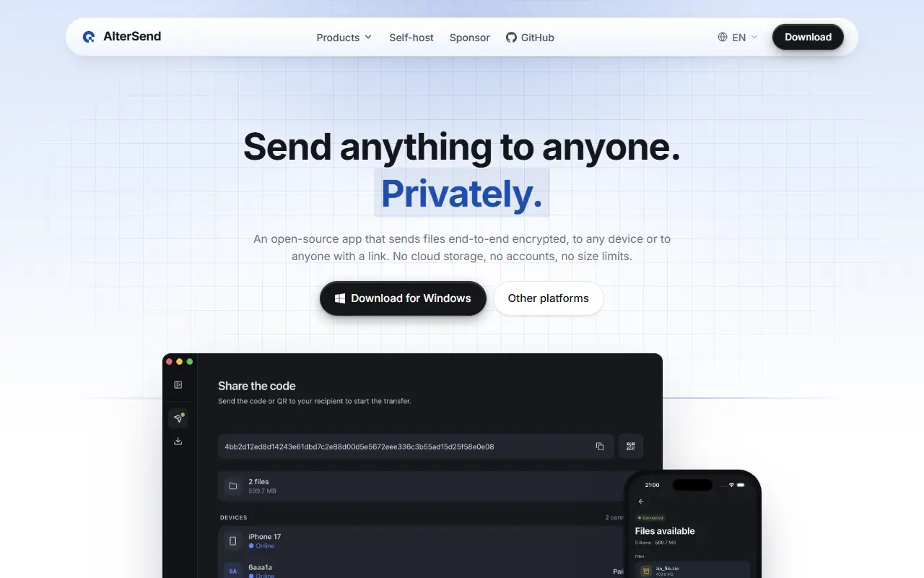Image resolution: width=924 pixels, height=578 pixels.
Task: Open the EN language dropdown chevron
Action: coord(754,37)
